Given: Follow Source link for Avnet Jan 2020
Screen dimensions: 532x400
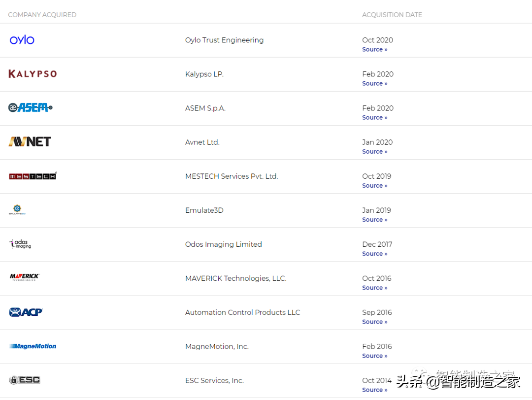Looking at the screenshot, I should 374,151.
